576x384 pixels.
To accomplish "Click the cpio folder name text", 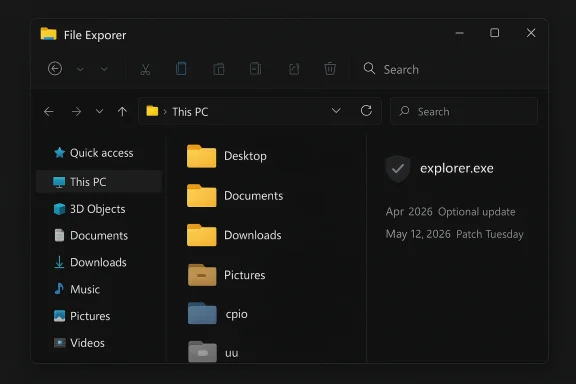I will pos(237,315).
